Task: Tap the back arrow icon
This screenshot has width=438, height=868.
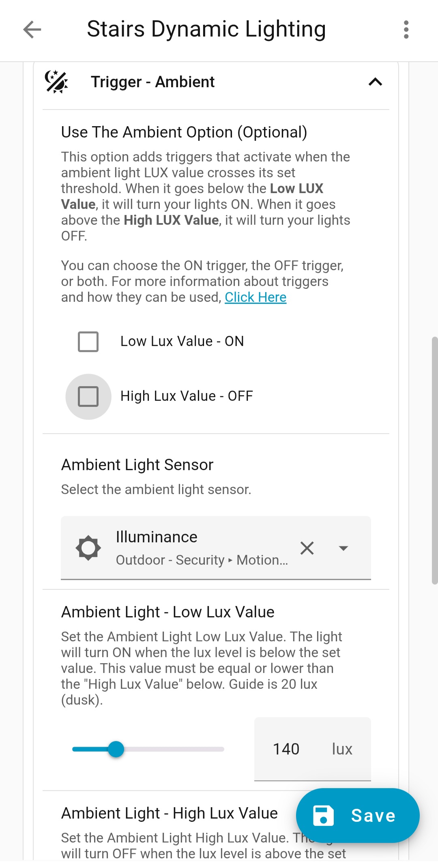Action: (x=32, y=30)
